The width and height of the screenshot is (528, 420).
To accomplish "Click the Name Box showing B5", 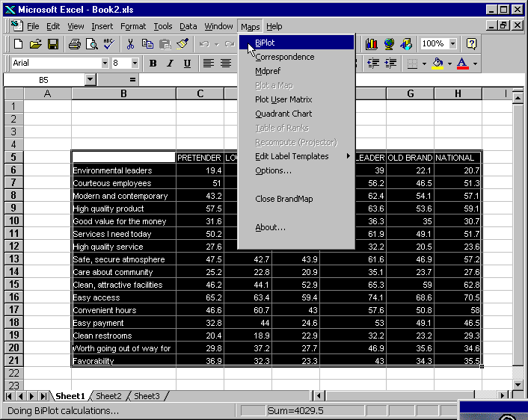I will pos(44,80).
